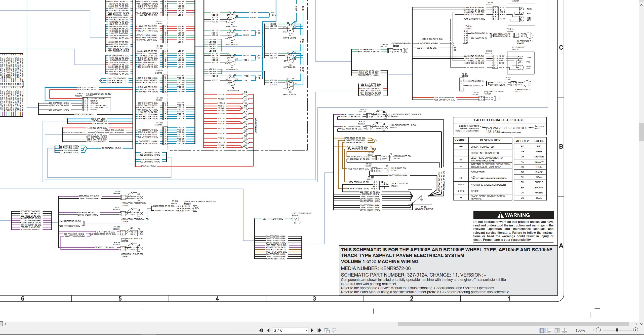
Task: Click the zoom slider handle
Action: [617, 330]
